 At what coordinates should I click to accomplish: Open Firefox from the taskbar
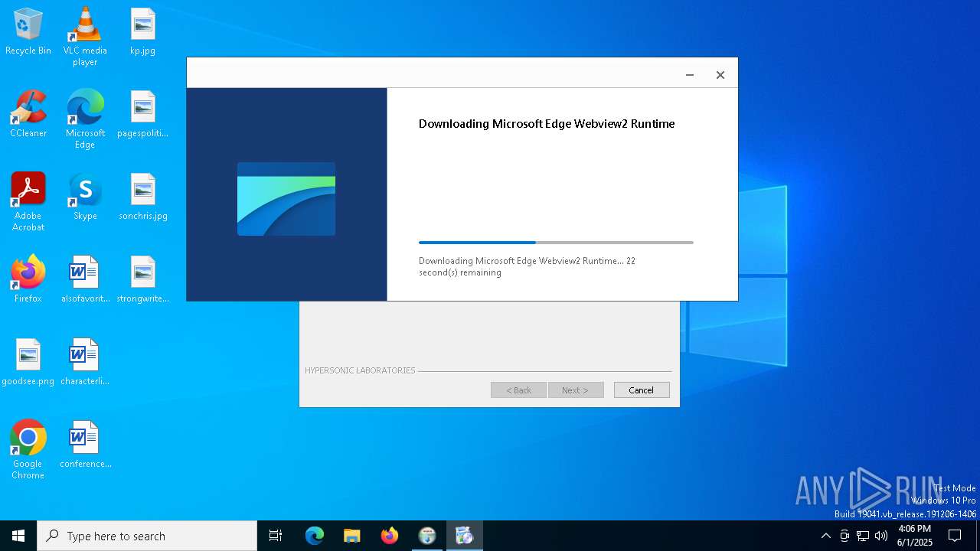pos(390,536)
